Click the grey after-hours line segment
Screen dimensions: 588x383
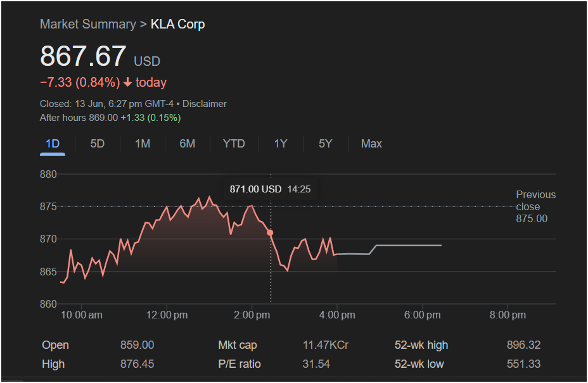coord(389,249)
